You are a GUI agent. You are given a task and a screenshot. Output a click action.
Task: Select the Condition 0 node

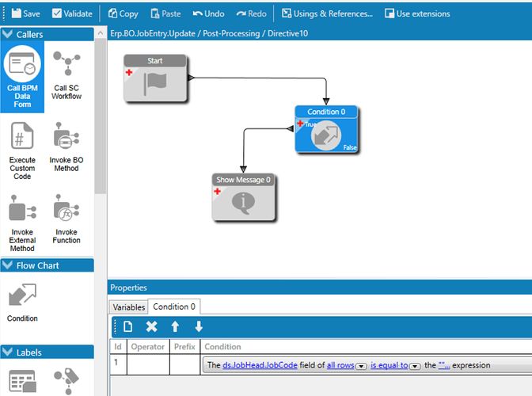[326, 129]
